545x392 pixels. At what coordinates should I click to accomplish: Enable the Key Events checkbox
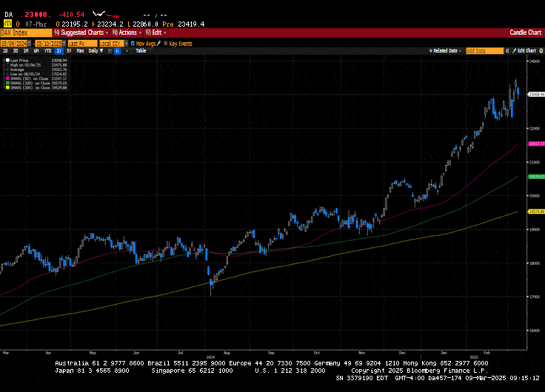pyautogui.click(x=166, y=44)
